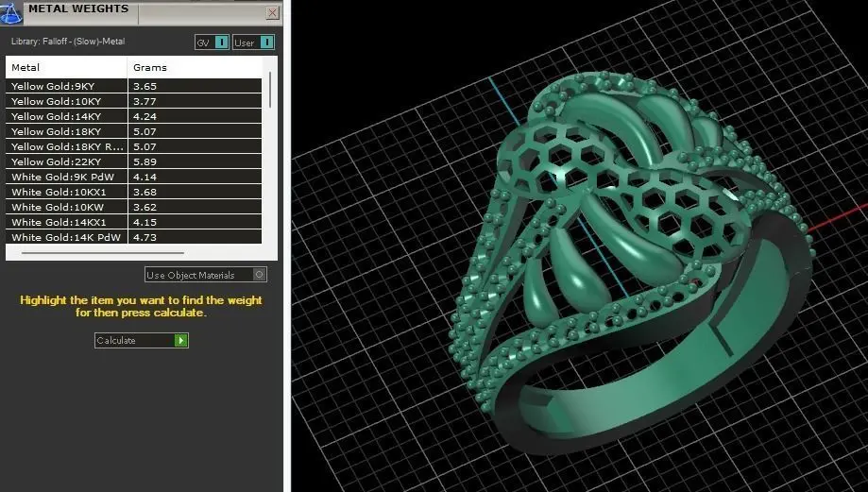Select the White Gold:14K PdW row

pos(133,237)
